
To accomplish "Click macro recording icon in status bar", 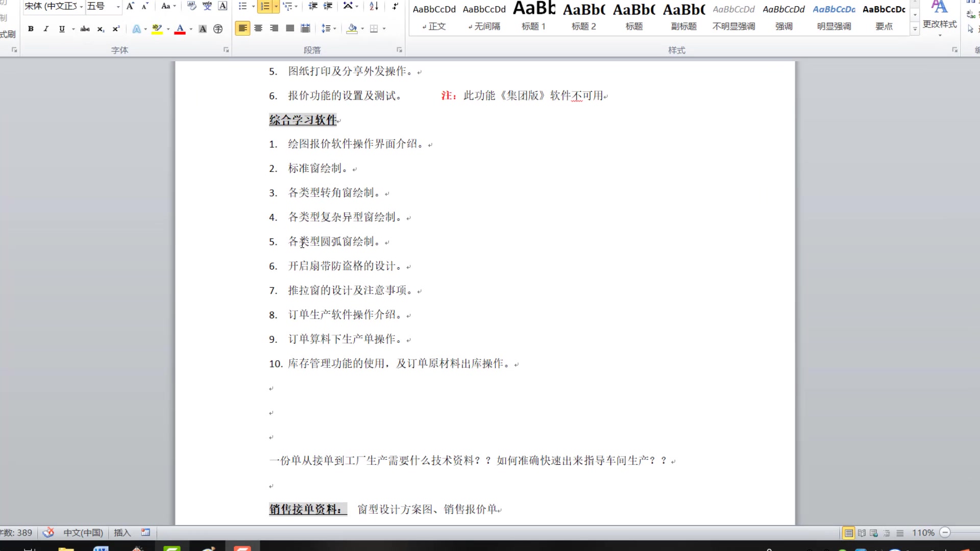I will pyautogui.click(x=145, y=533).
